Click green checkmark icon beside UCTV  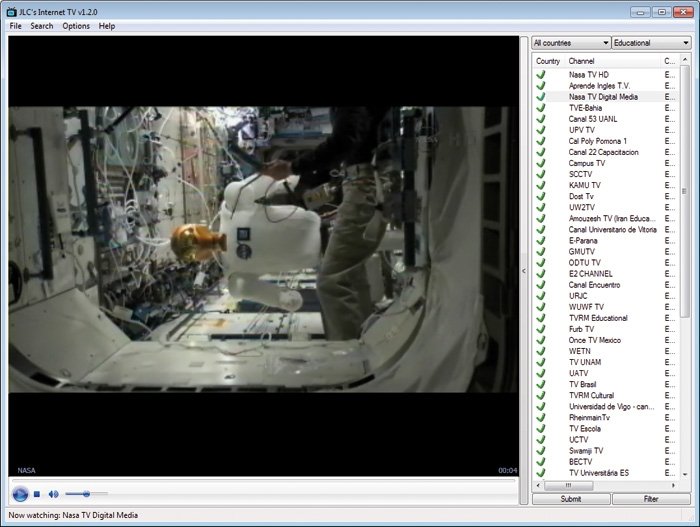click(541, 439)
